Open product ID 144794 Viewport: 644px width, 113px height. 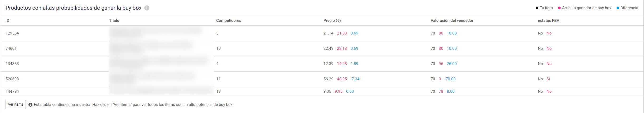(12, 91)
